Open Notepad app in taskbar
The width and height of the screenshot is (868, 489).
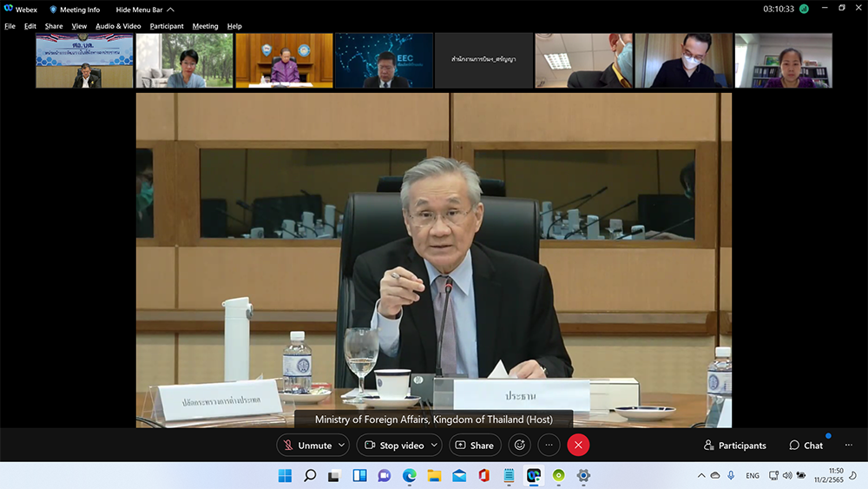click(x=509, y=476)
